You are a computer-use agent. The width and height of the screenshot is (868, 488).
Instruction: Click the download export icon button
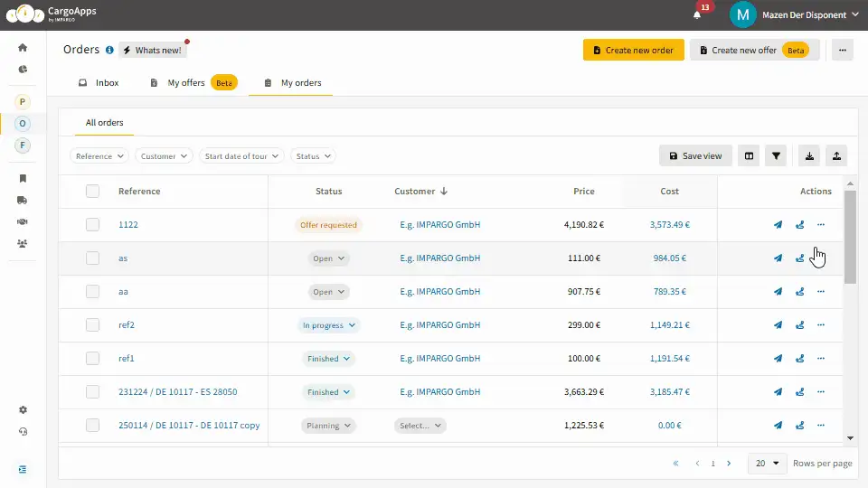809,156
